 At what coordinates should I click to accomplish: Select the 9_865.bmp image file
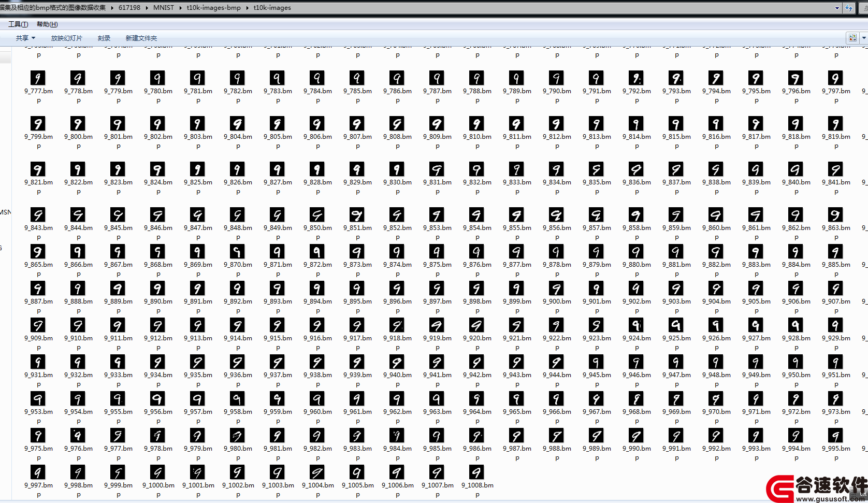[38, 260]
